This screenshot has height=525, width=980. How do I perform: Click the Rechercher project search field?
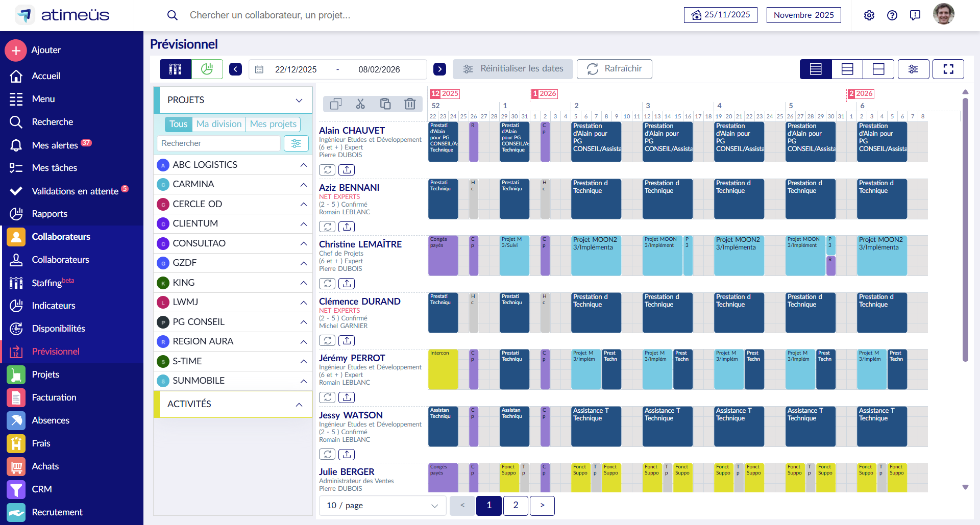pos(218,143)
